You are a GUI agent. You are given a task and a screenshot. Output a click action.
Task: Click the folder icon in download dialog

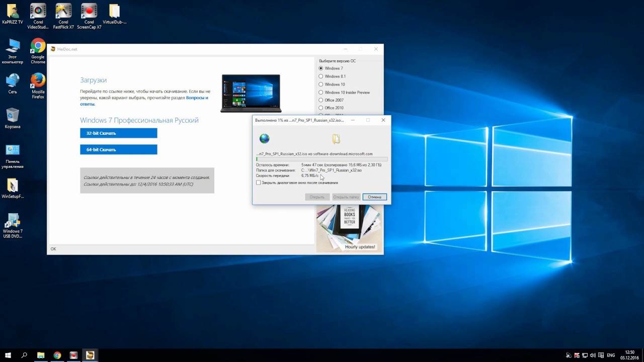tap(336, 139)
